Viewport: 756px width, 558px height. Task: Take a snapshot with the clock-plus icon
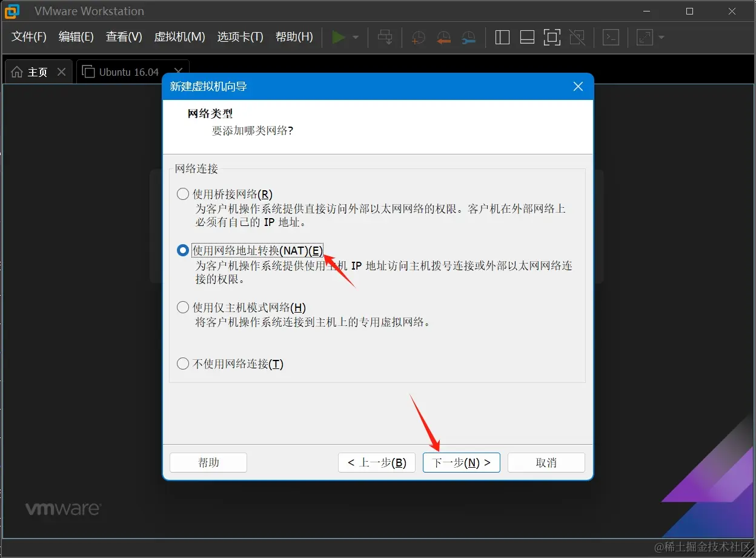[418, 38]
